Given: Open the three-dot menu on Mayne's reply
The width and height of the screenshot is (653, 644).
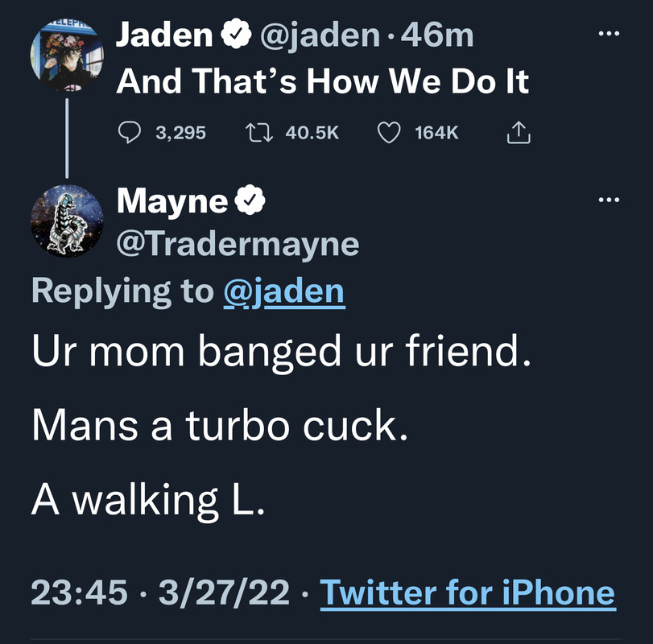Looking at the screenshot, I should 610,200.
